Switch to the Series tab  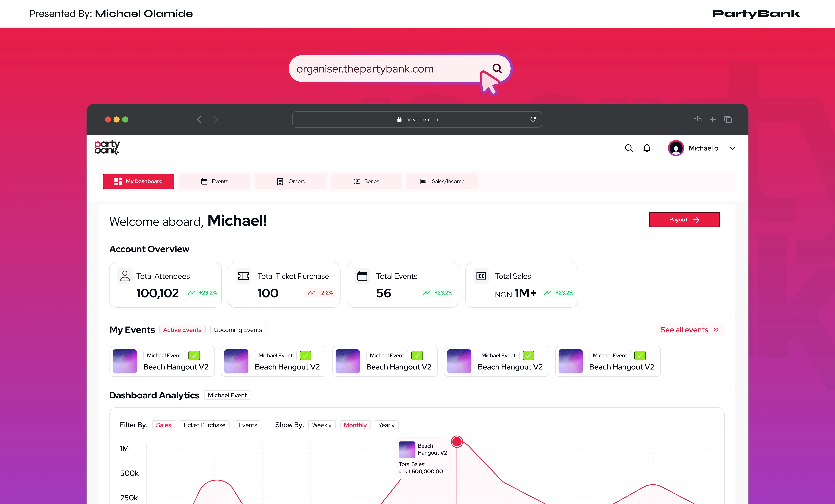click(x=366, y=181)
